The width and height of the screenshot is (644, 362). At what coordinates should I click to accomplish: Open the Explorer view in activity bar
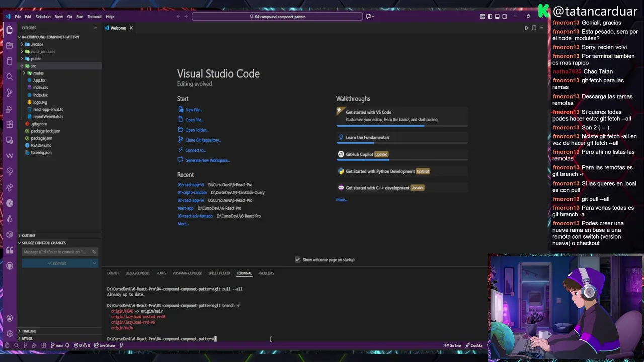(9, 30)
